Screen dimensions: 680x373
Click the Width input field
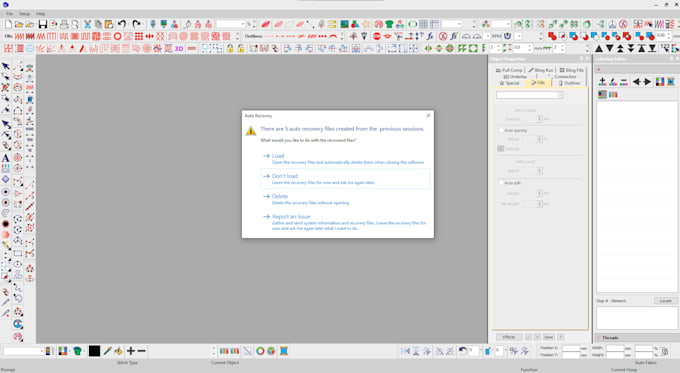(615, 348)
